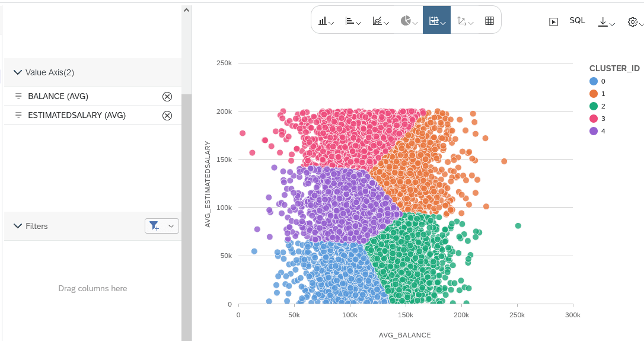Toggle cluster 2 green legend swatch
644x341 pixels.
pyautogui.click(x=594, y=106)
